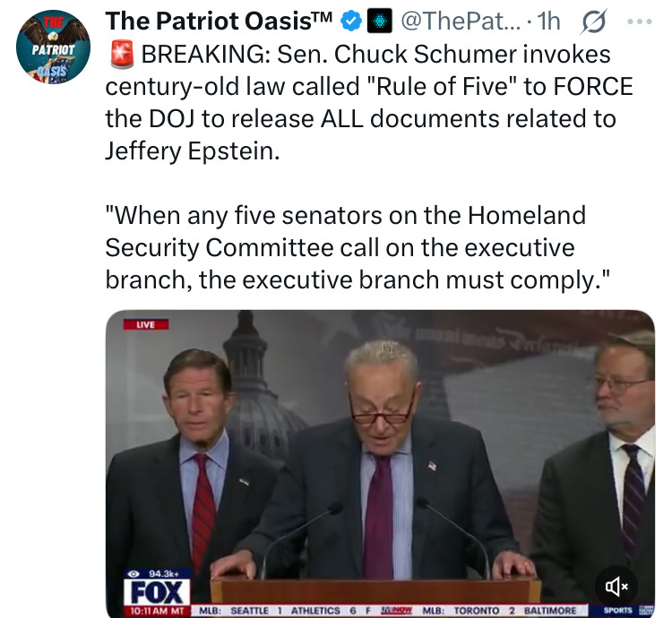The width and height of the screenshot is (672, 618).
Task: Open the three-dot more options menu
Action: tap(640, 21)
